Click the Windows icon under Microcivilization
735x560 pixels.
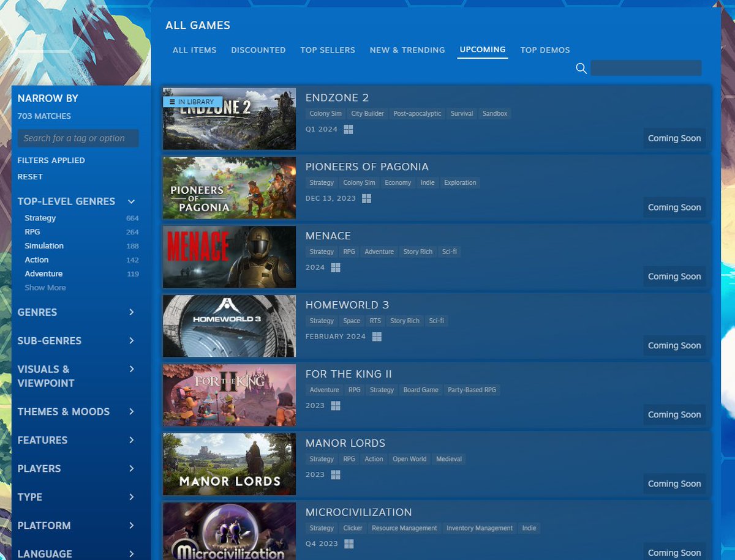349,543
